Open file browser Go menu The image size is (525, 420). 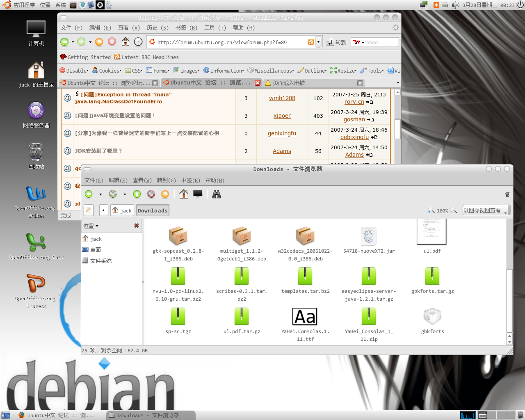pyautogui.click(x=166, y=180)
